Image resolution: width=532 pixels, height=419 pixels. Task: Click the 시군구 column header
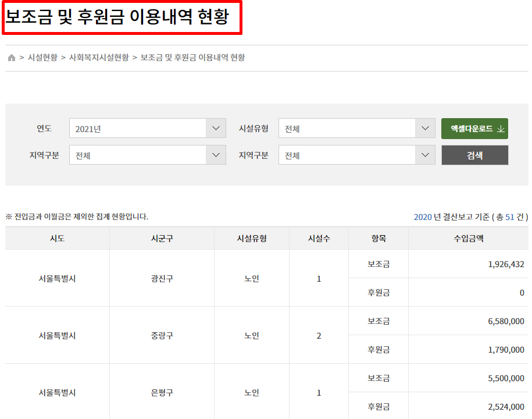(162, 239)
